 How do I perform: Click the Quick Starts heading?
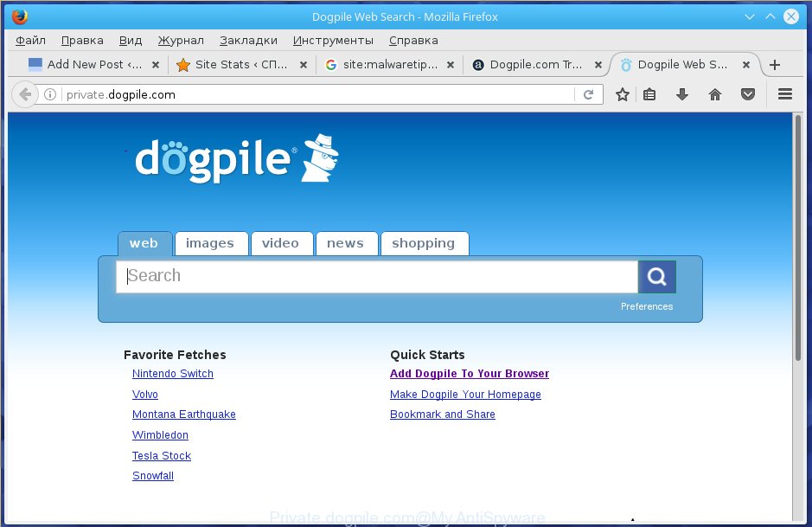coord(427,355)
